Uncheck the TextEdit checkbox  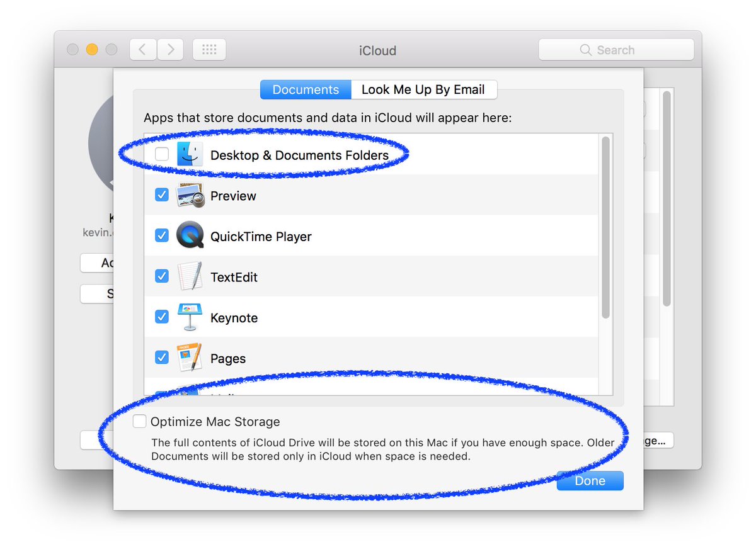pos(162,276)
